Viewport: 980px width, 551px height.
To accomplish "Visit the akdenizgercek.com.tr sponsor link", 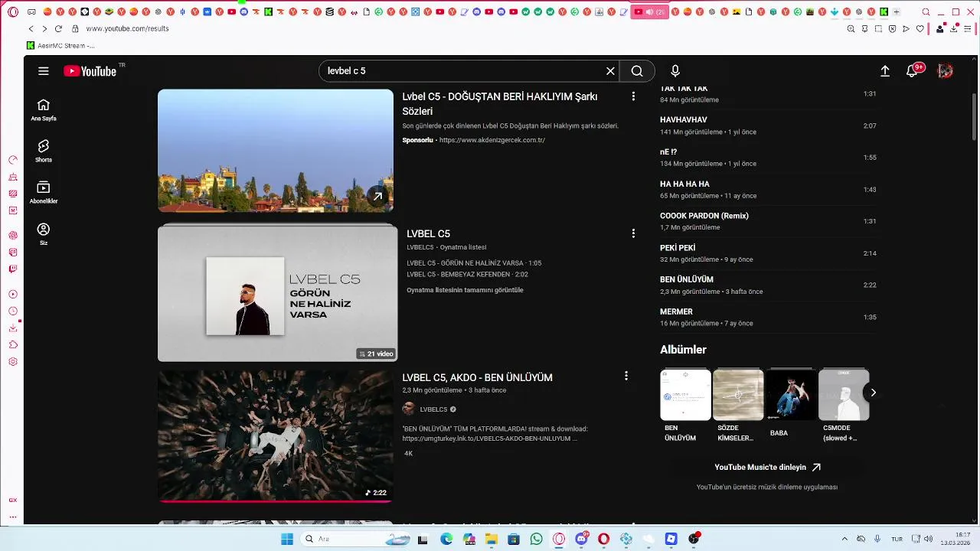I will click(492, 141).
